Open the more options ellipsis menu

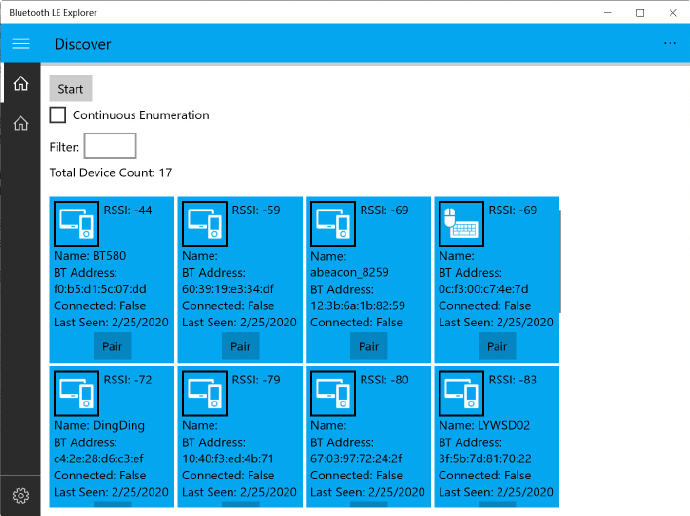pos(670,43)
